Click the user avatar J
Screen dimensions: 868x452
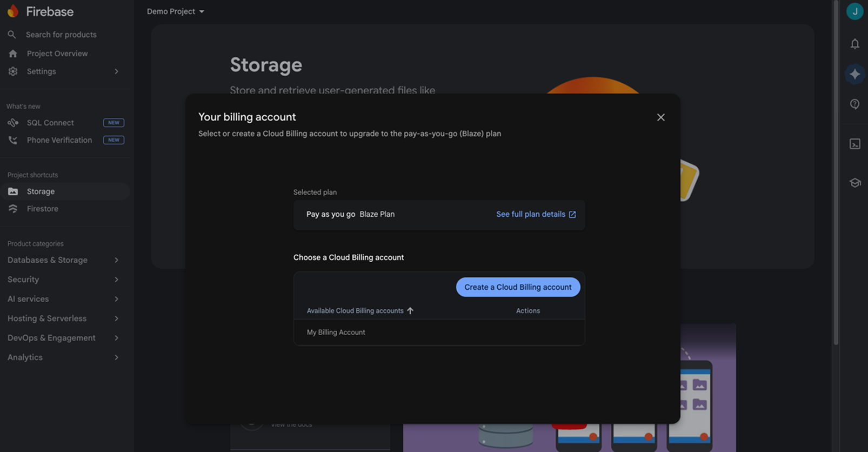[x=854, y=11]
